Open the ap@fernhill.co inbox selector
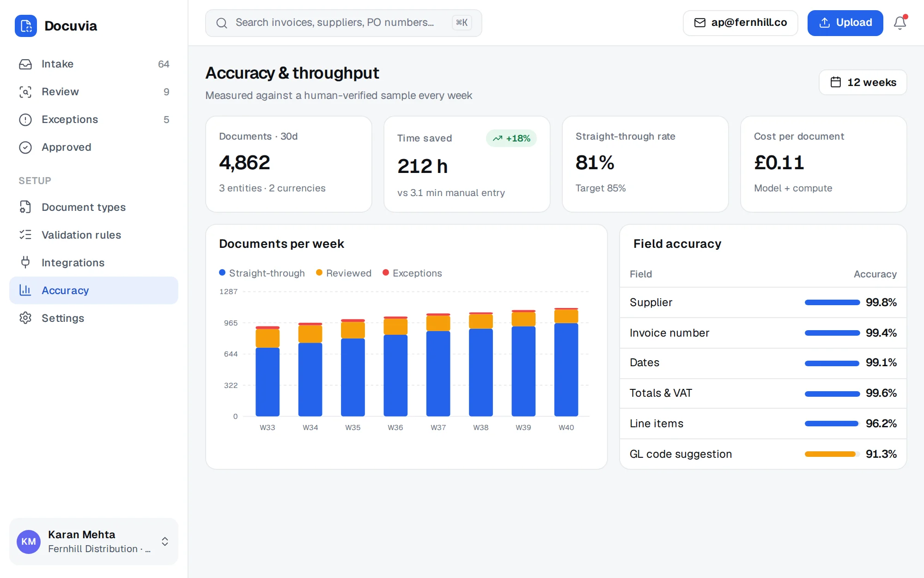Viewport: 924px width, 578px height. click(x=741, y=23)
